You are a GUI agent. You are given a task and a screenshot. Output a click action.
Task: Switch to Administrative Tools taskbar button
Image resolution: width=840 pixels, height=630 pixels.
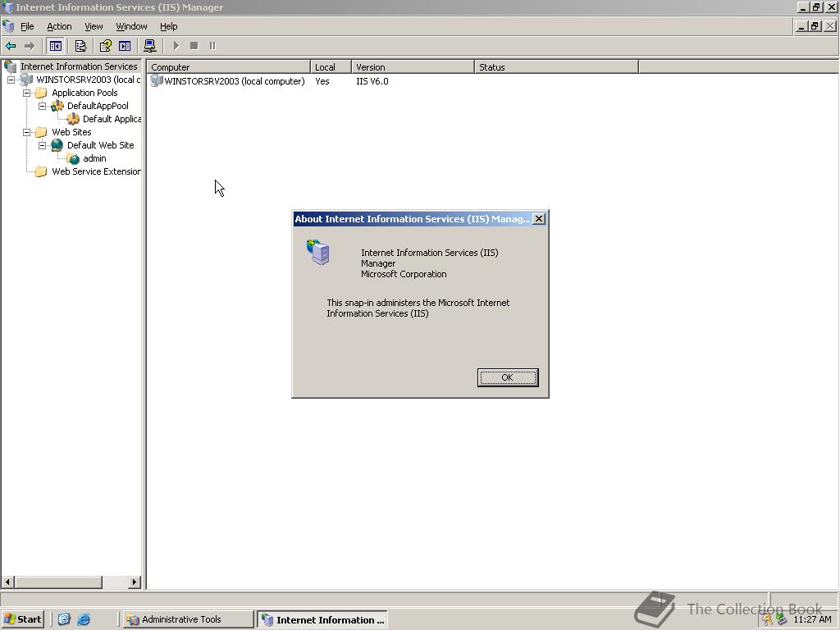188,619
